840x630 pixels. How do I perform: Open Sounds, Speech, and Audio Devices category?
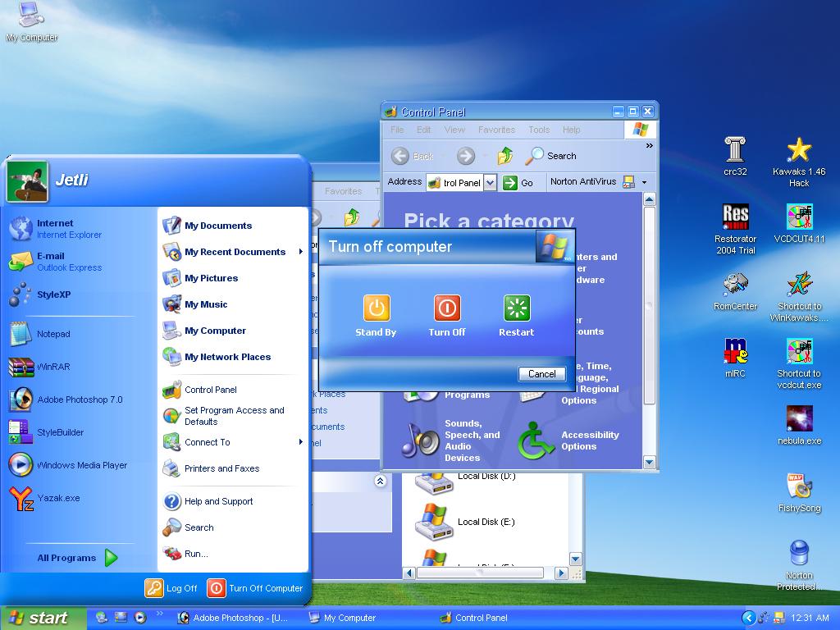(x=451, y=441)
